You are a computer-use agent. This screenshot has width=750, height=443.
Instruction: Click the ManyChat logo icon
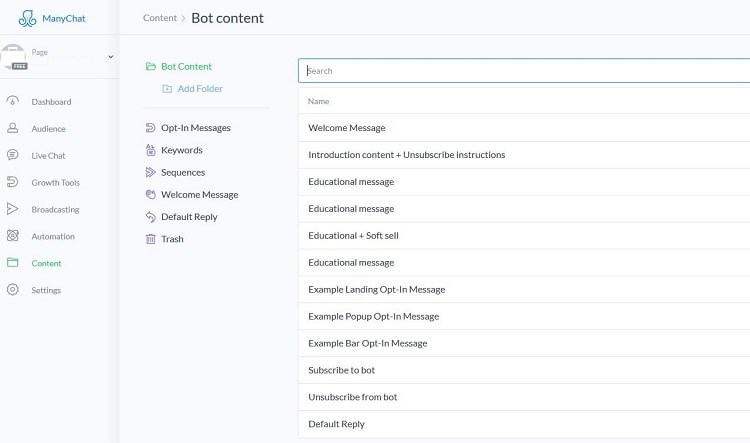(x=27, y=18)
